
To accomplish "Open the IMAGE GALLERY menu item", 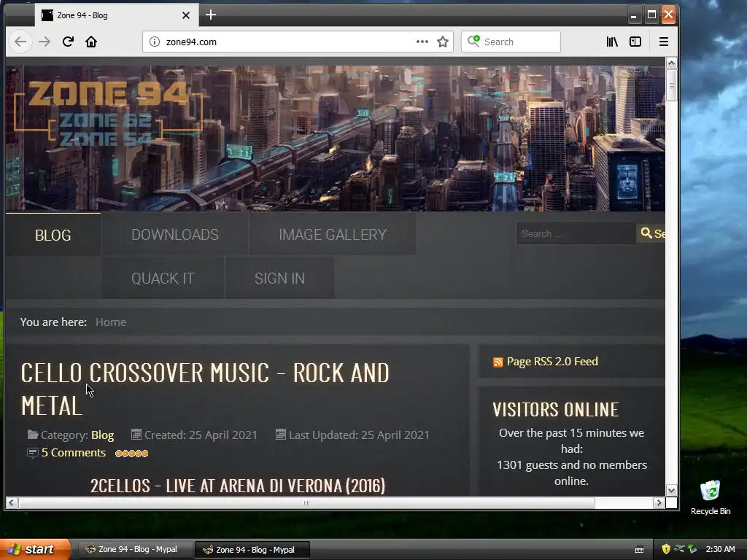I will [333, 234].
